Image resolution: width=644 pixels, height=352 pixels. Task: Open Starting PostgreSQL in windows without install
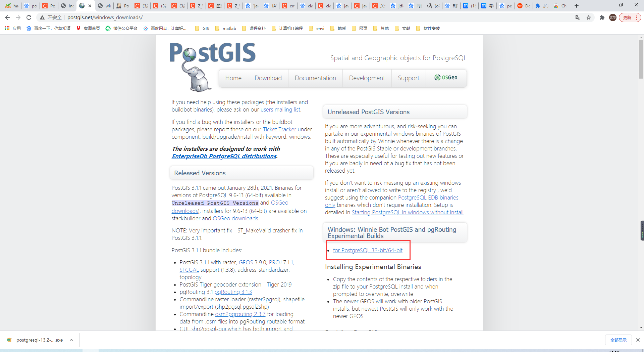(x=408, y=213)
